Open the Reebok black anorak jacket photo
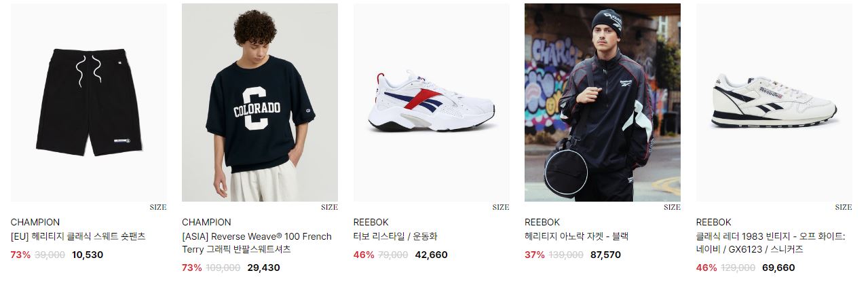The width and height of the screenshot is (868, 294). 603,103
